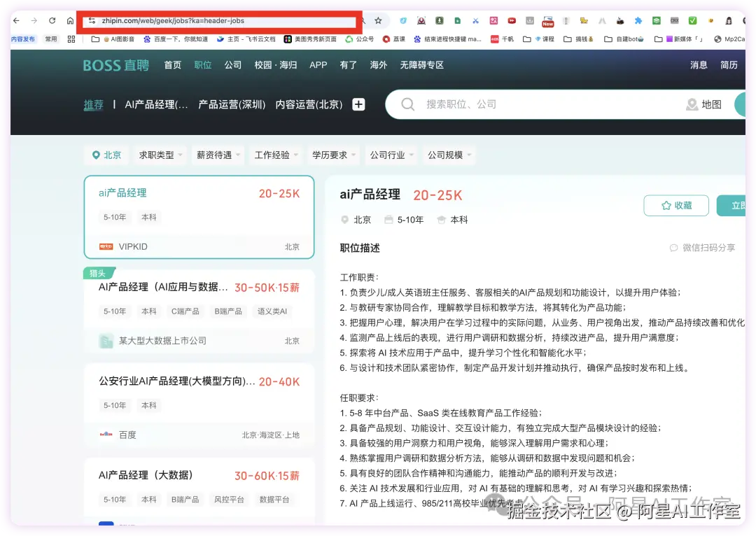Click inside the zhipin.com address bar
This screenshot has height=536, width=756.
click(x=210, y=20)
